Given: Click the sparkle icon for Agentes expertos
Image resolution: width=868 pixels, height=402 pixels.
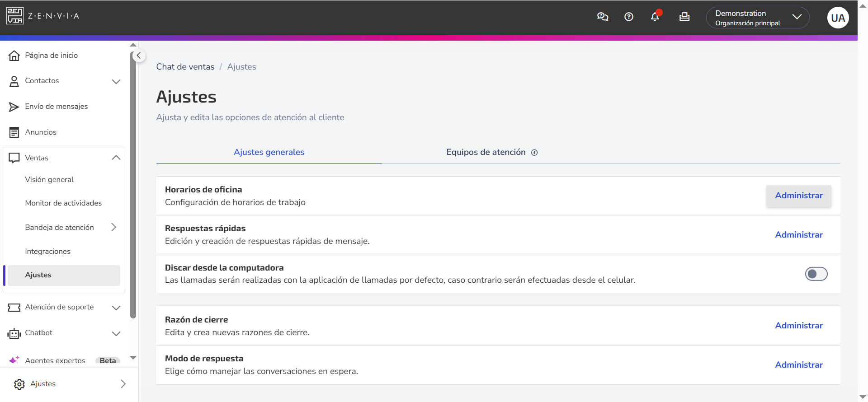Looking at the screenshot, I should coord(14,360).
